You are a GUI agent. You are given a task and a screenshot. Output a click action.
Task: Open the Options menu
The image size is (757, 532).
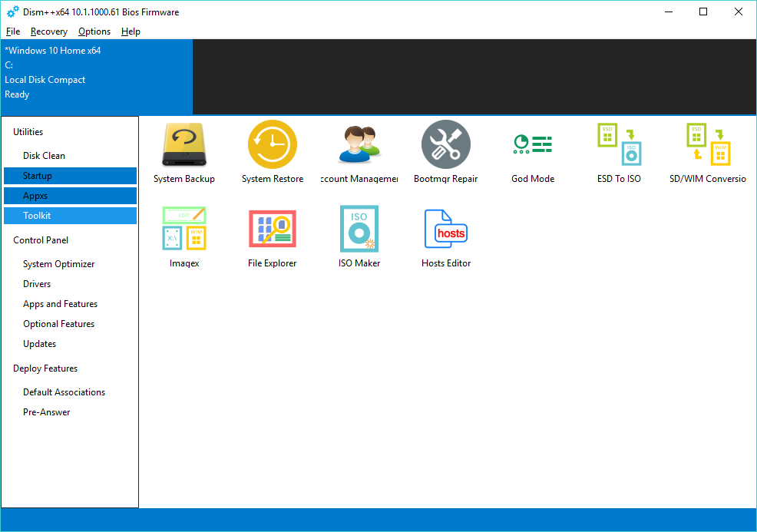pos(94,31)
